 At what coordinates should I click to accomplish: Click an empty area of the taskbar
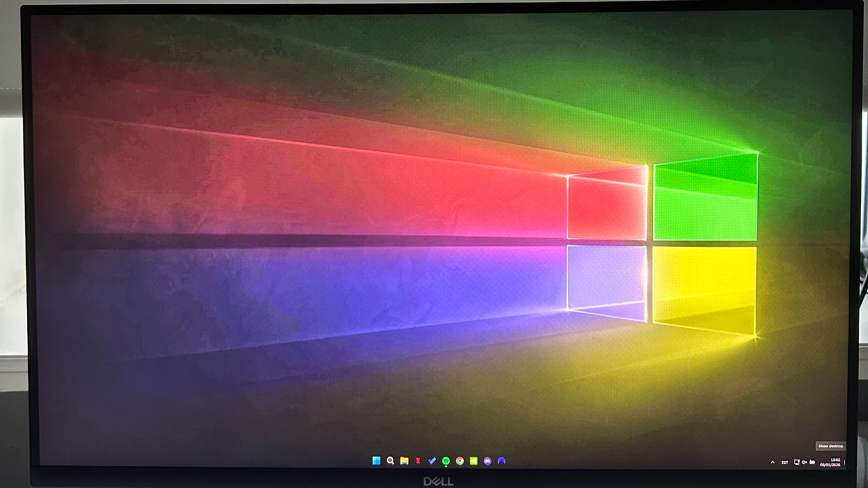pyautogui.click(x=633, y=462)
